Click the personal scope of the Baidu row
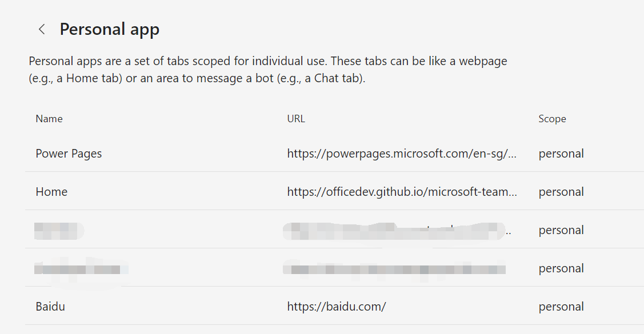Image resolution: width=644 pixels, height=334 pixels. pos(561,307)
